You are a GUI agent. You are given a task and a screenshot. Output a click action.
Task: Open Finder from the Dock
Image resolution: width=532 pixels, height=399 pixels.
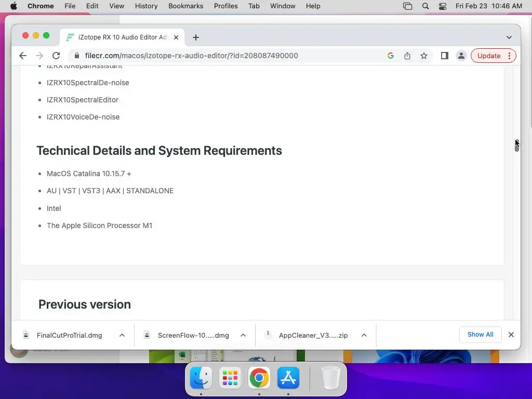(201, 378)
